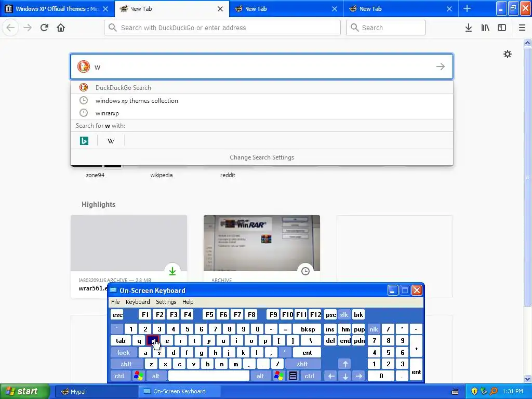This screenshot has width=532, height=399.
Task: Select the winrarxp search suggestion
Action: point(262,113)
